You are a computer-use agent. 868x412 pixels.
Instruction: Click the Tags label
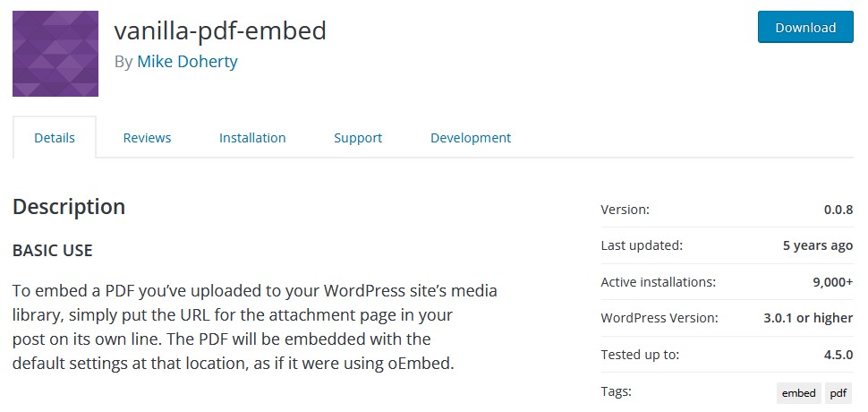617,392
